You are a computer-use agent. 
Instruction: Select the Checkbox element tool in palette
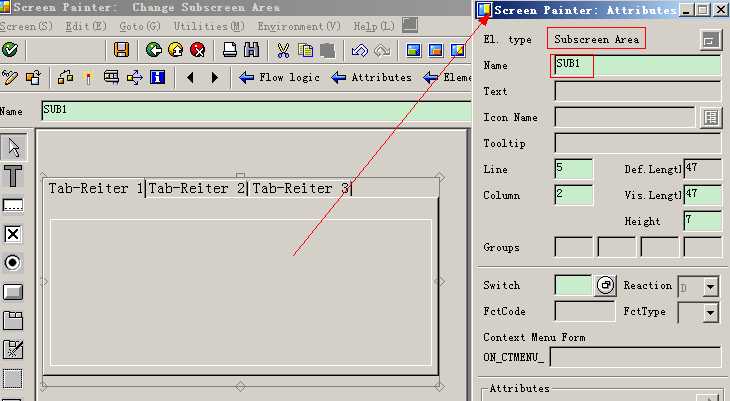[x=13, y=234]
